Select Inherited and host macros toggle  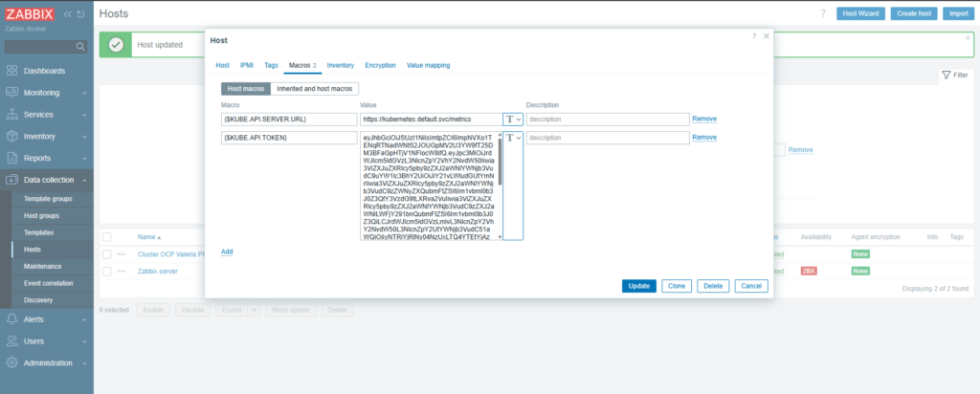[x=314, y=89]
